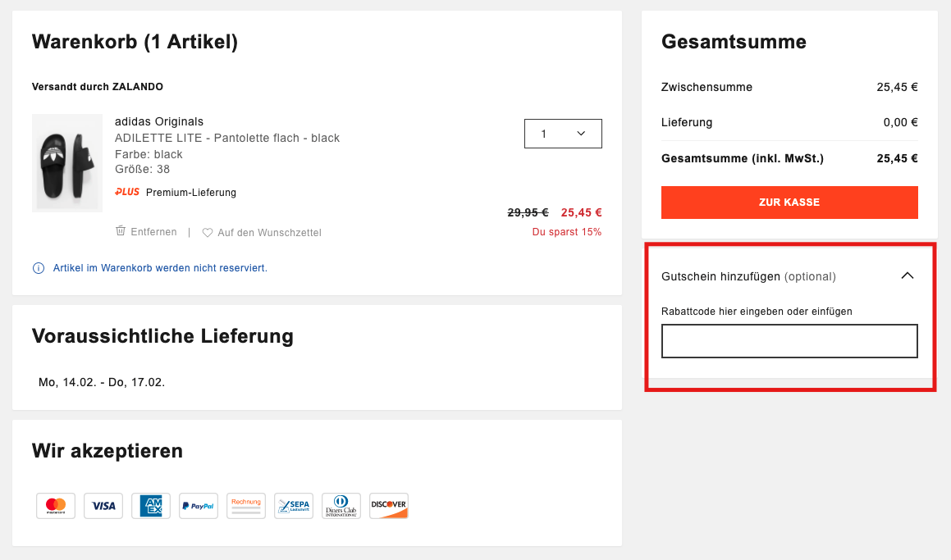Viewport: 951px width, 560px height.
Task: Open the Adilette slides product thumbnail
Action: click(67, 163)
